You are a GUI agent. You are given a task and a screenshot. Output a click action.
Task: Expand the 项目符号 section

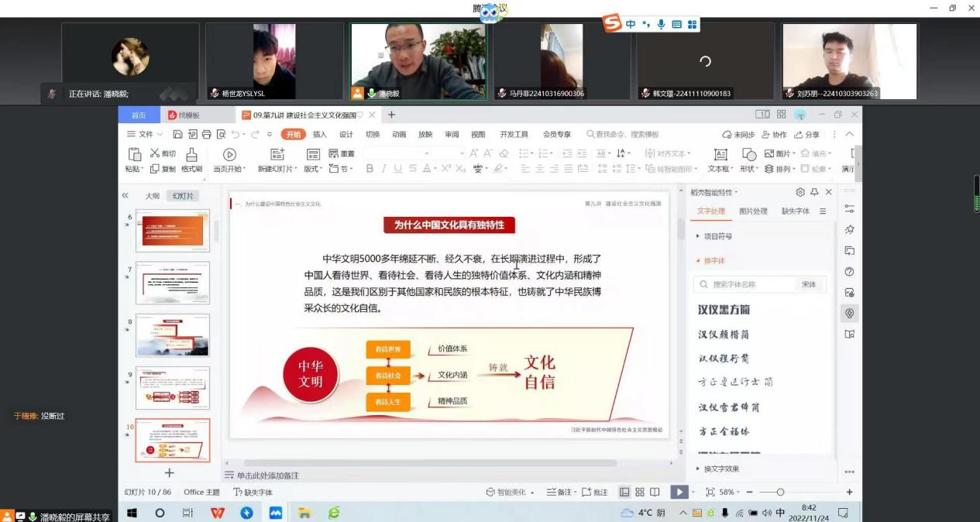[x=717, y=236]
